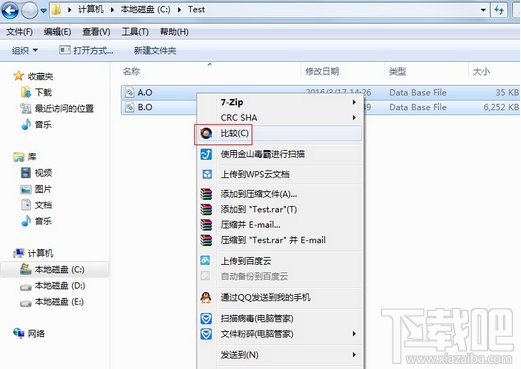Click the WPS cloud upload icon

[x=207, y=174]
